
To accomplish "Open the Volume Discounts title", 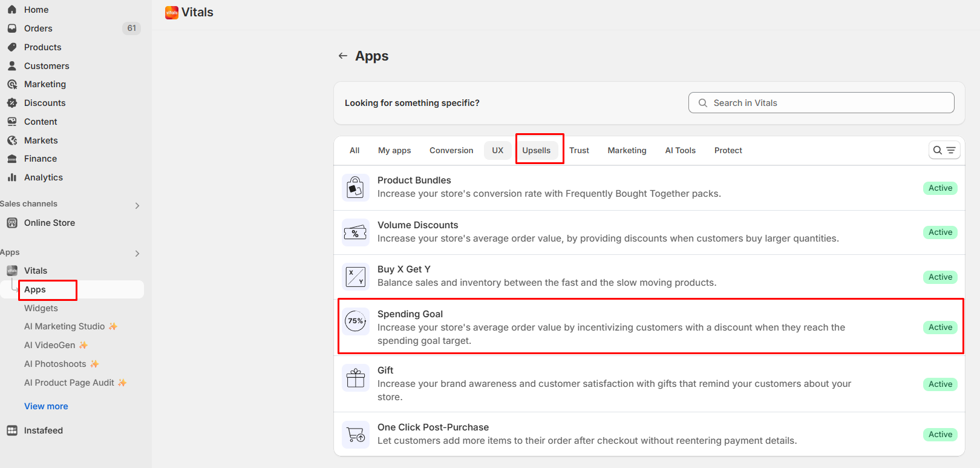I will tap(418, 225).
